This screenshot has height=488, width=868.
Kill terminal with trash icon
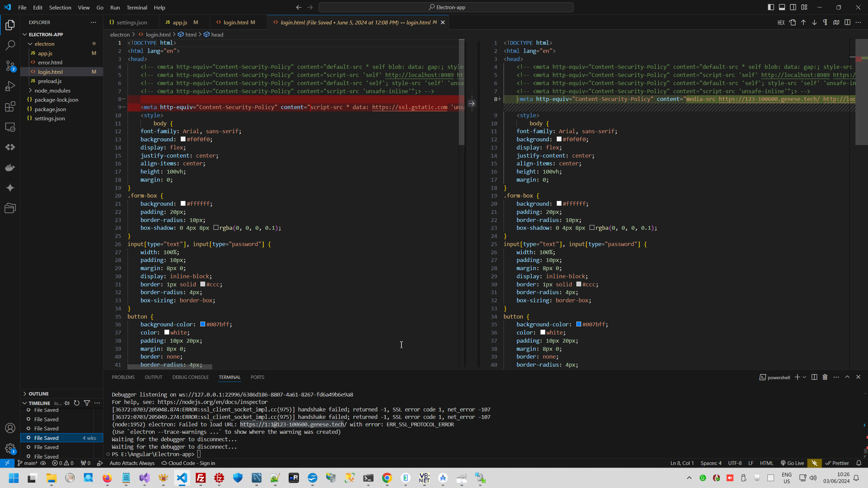pyautogui.click(x=825, y=377)
